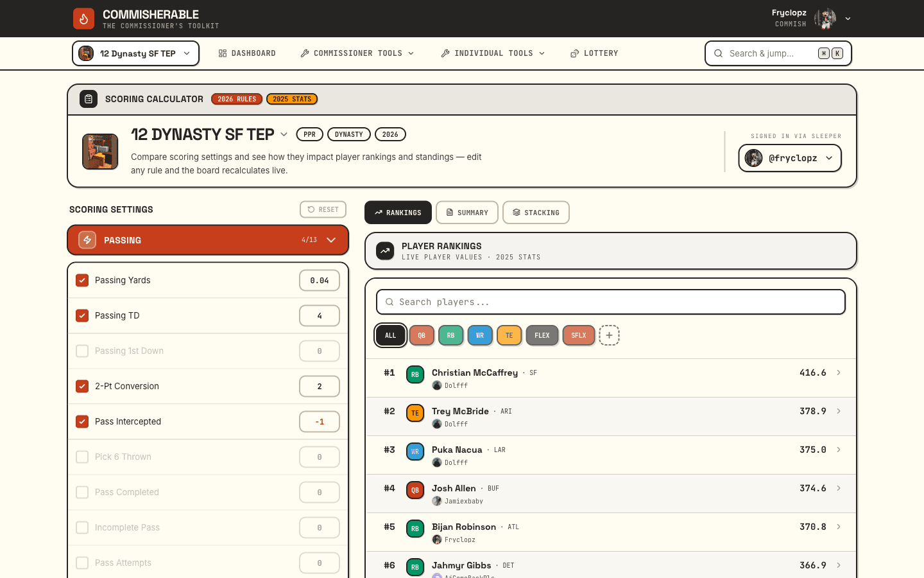This screenshot has width=924, height=578.
Task: Open the Lottery page
Action: coord(594,53)
